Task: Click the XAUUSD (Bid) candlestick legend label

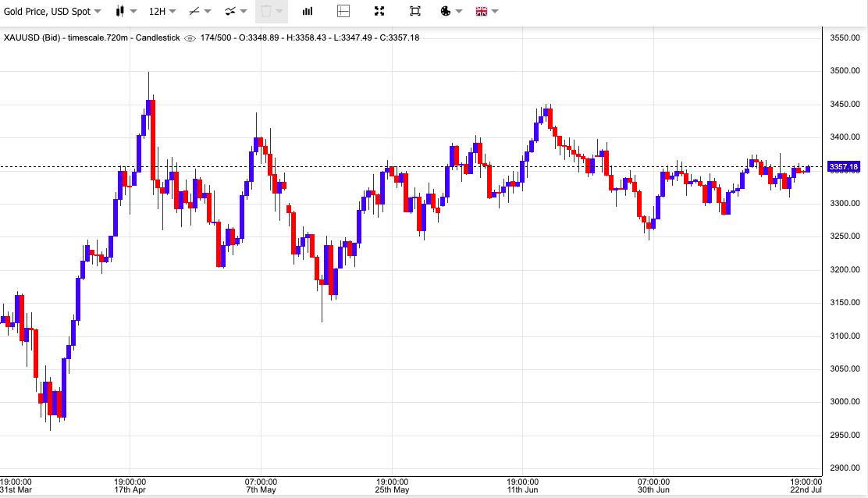Action: pyautogui.click(x=92, y=37)
